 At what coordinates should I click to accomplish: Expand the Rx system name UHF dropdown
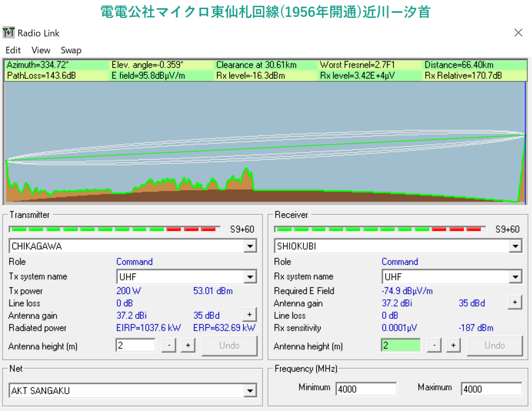[516, 277]
